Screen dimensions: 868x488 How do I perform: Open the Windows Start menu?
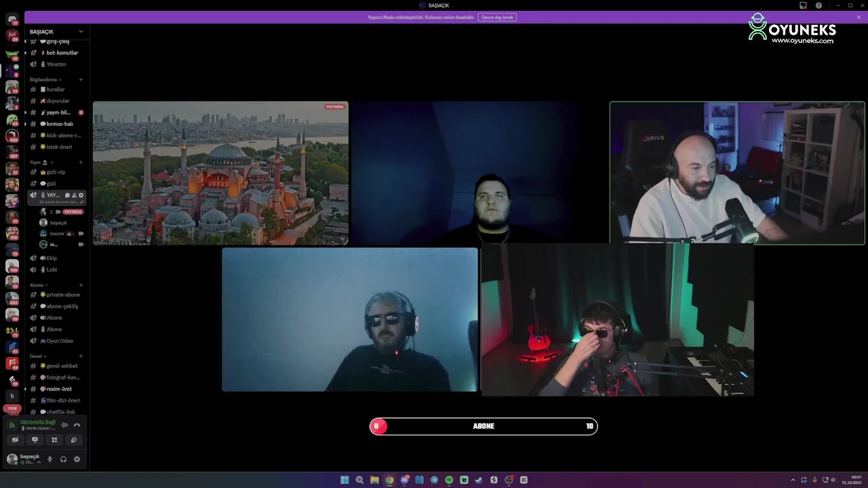[x=344, y=480]
